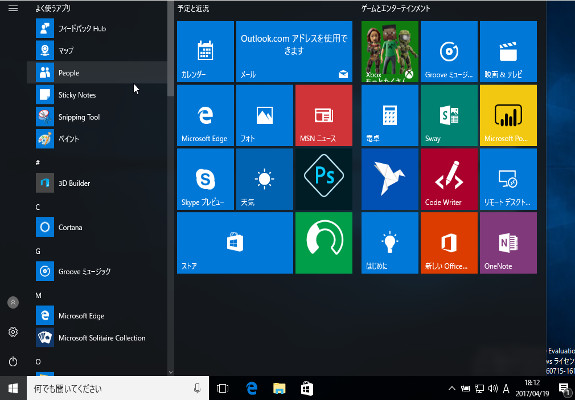Click the Cortana microphone icon
The height and width of the screenshot is (400, 575).
click(x=197, y=388)
